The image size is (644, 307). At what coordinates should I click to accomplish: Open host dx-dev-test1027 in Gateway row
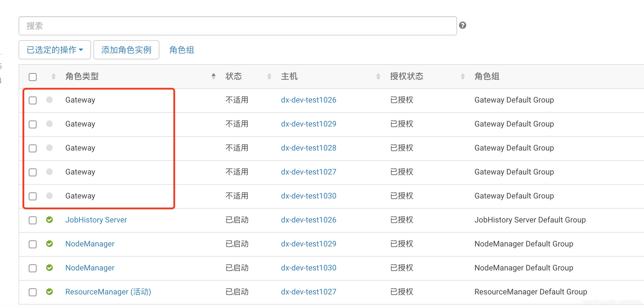309,172
